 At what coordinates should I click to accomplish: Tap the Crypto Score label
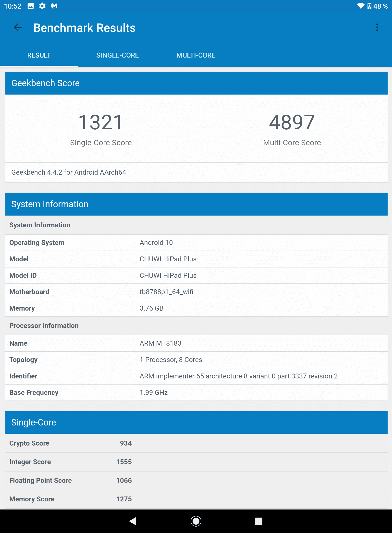tap(29, 443)
